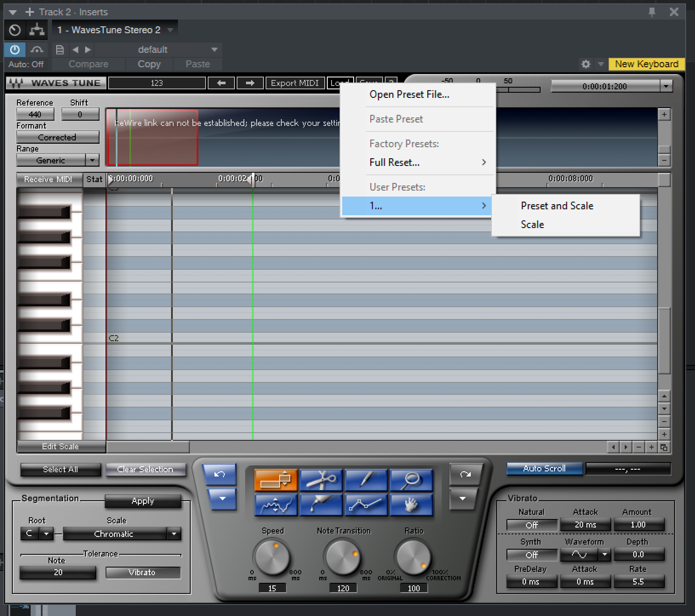Toggle Synth vibrato Off button
Image resolution: width=695 pixels, height=616 pixels.
coord(532,555)
